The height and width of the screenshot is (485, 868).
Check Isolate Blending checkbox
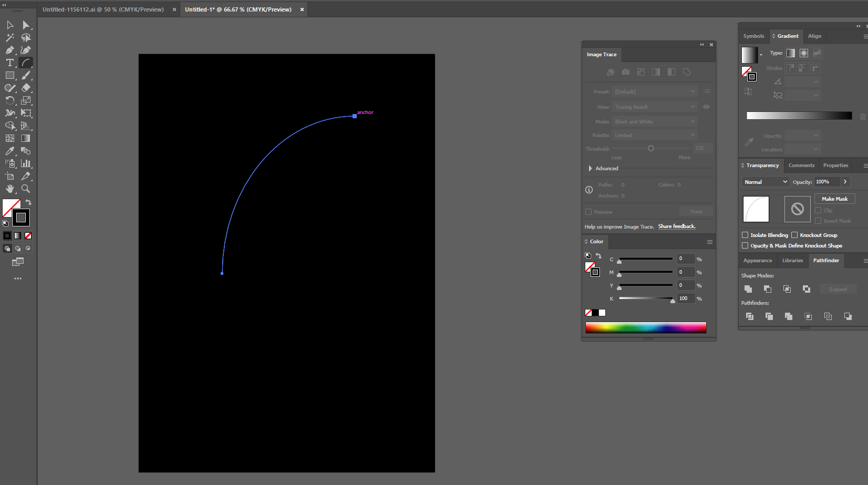point(745,235)
